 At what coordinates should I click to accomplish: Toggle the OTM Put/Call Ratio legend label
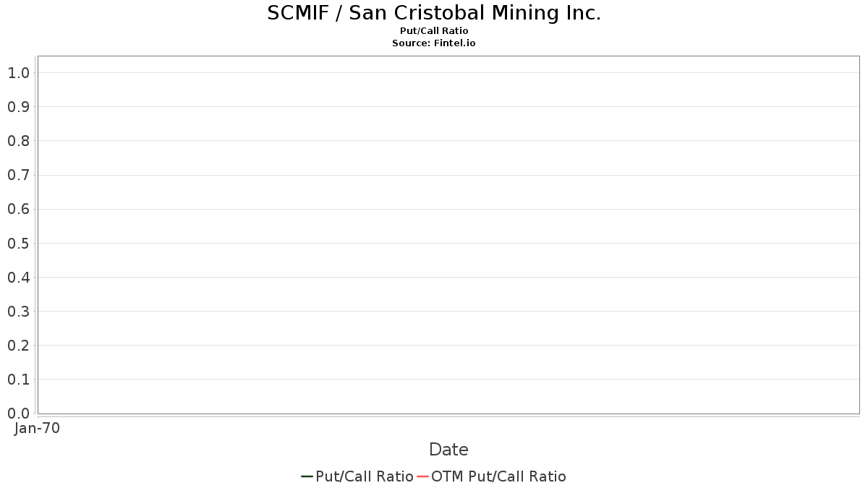(498, 476)
